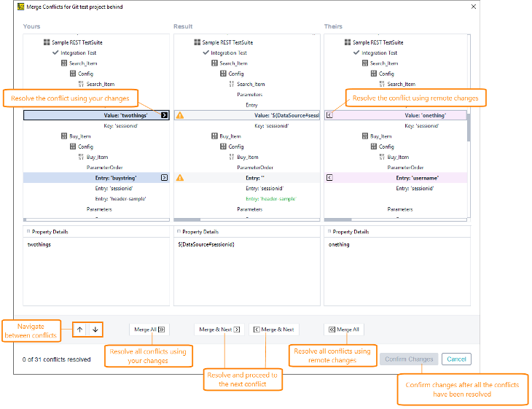Click warning icon beside empty Entry row

click(x=180, y=177)
